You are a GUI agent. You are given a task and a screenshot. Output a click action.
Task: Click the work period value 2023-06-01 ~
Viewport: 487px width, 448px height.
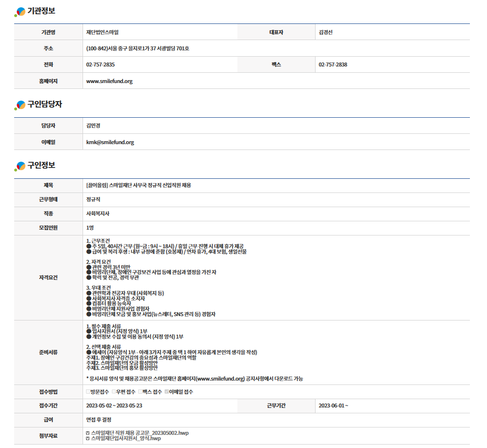tap(333, 406)
